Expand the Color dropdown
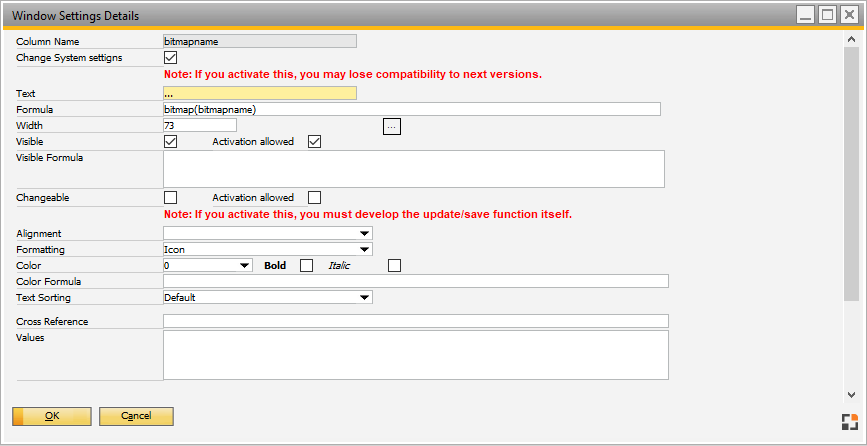Image resolution: width=867 pixels, height=446 pixels. coord(244,266)
